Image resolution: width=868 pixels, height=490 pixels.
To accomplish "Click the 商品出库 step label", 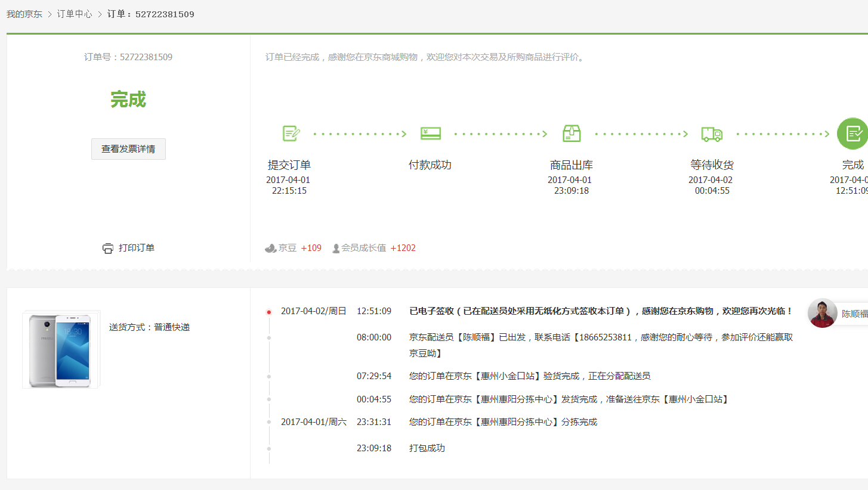I will pyautogui.click(x=572, y=165).
